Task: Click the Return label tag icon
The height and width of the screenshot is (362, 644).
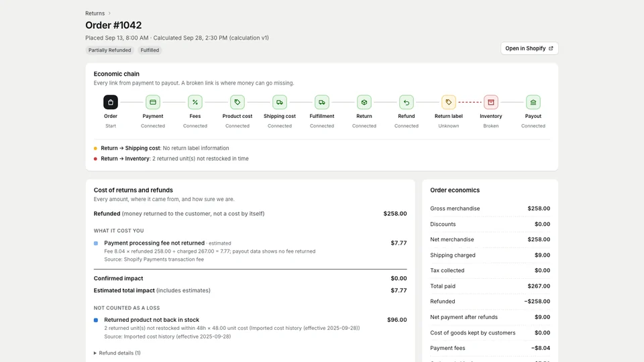Action: [449, 102]
